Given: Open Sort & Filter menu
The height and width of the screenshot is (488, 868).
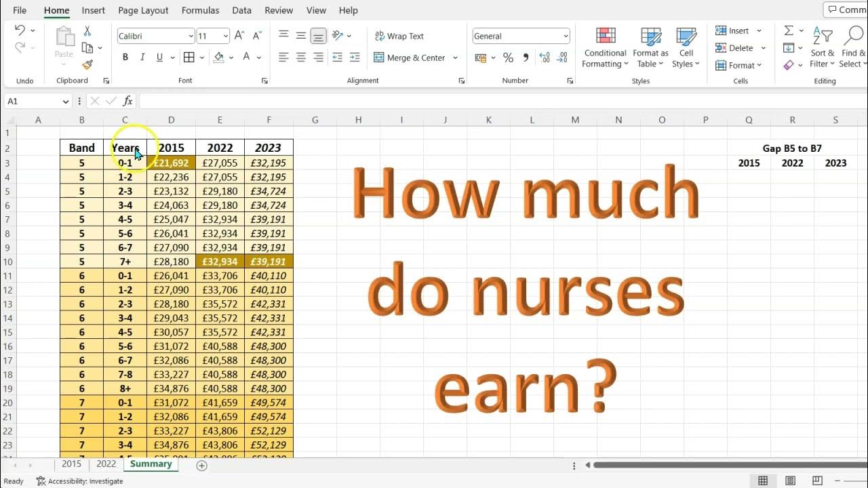Looking at the screenshot, I should (823, 47).
